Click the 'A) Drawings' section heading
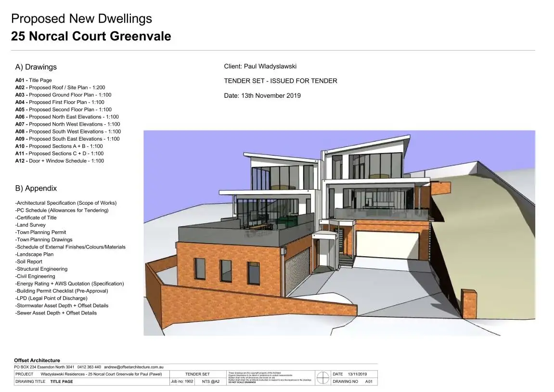554x392 pixels. pyautogui.click(x=36, y=67)
